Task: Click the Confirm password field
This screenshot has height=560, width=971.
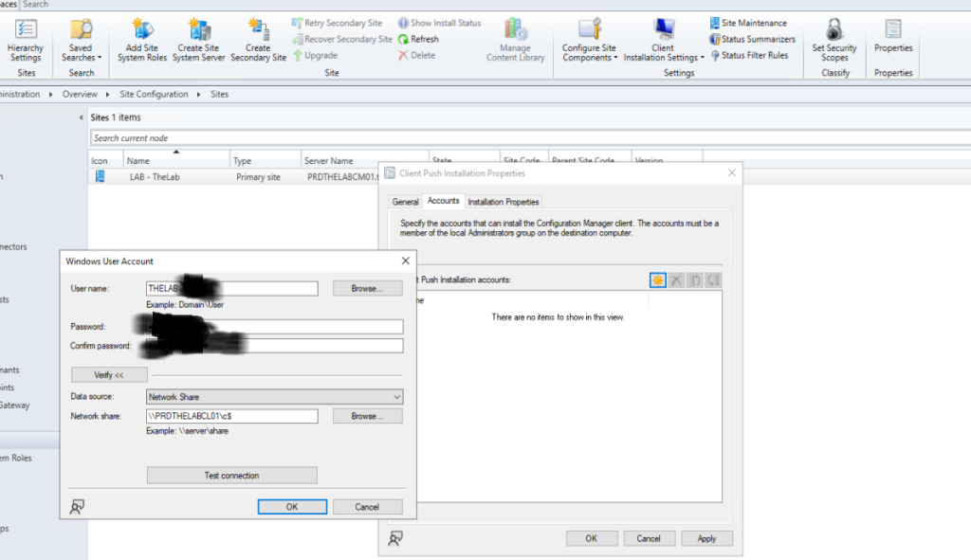Action: point(274,346)
